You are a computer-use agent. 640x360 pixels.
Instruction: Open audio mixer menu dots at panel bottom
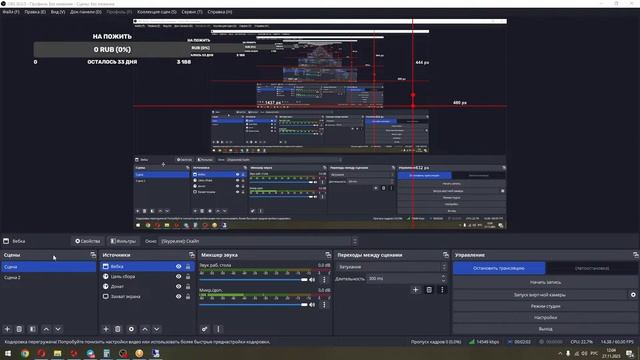coord(218,329)
